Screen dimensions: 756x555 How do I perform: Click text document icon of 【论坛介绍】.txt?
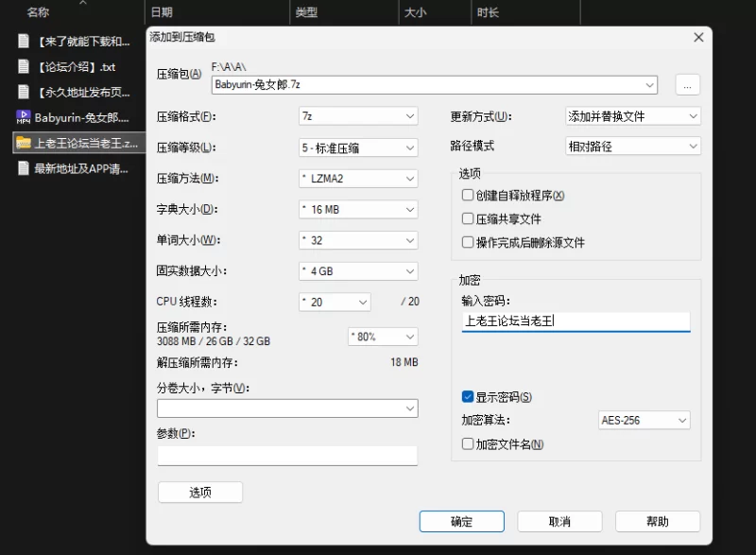point(23,66)
